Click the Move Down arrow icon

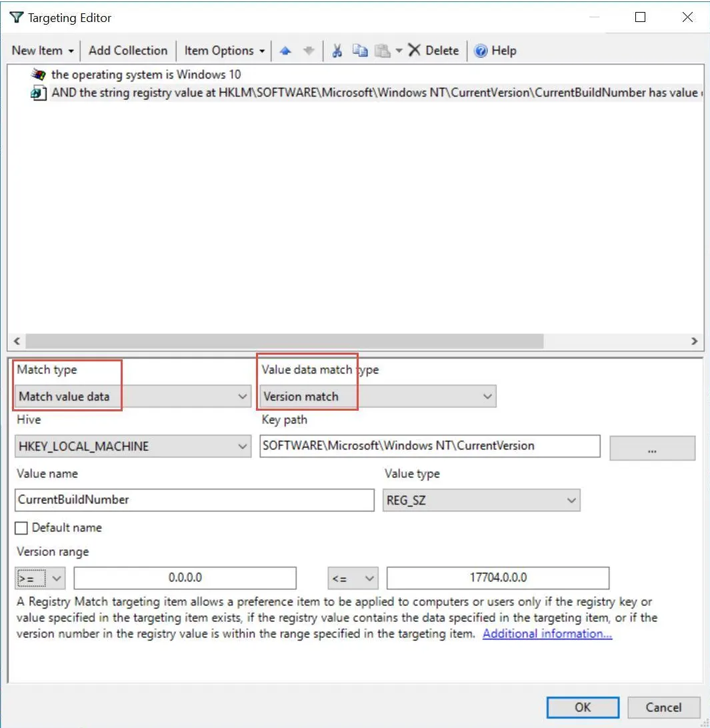[308, 51]
